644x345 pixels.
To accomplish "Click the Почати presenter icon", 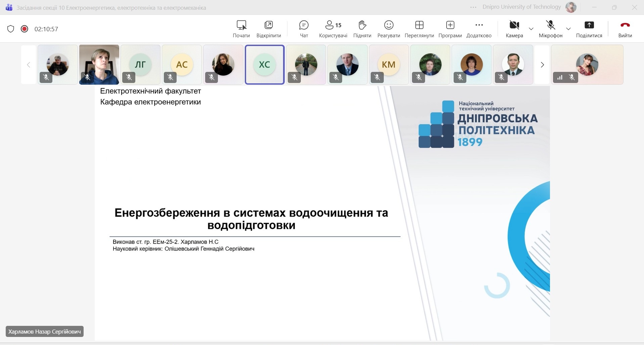I will 241,29.
